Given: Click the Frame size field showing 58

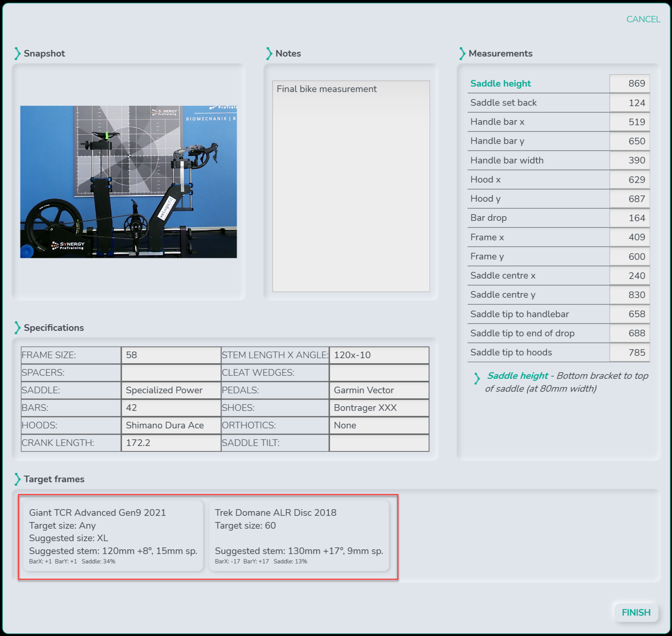Looking at the screenshot, I should click(171, 355).
